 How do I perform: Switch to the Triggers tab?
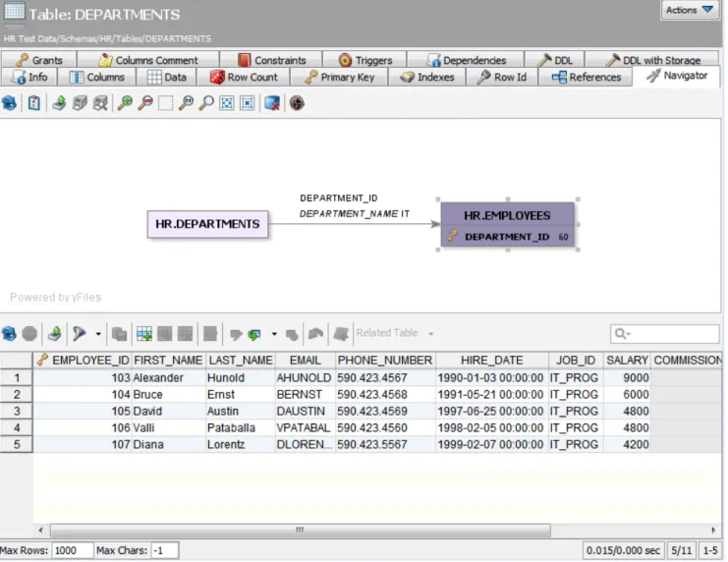(364, 60)
